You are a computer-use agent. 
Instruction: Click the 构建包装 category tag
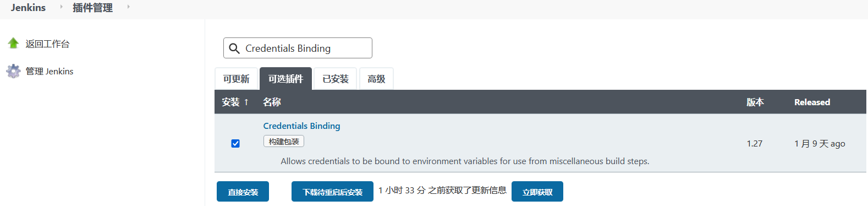click(284, 142)
